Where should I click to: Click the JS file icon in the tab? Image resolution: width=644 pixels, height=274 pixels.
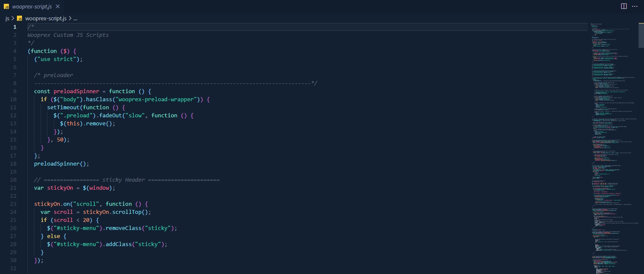(x=6, y=7)
